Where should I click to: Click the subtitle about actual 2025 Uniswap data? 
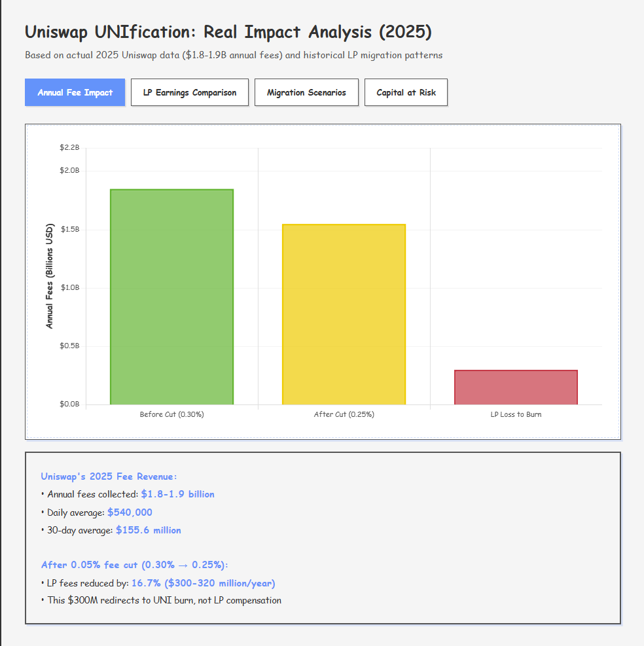[234, 55]
